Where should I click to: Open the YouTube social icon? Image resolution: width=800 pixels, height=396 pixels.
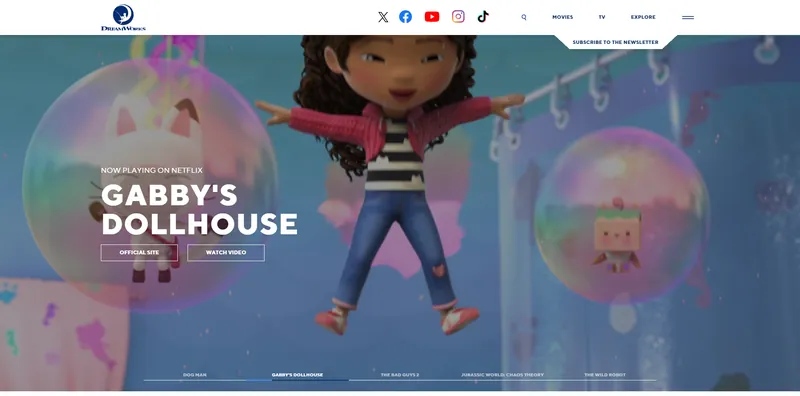[x=432, y=17]
